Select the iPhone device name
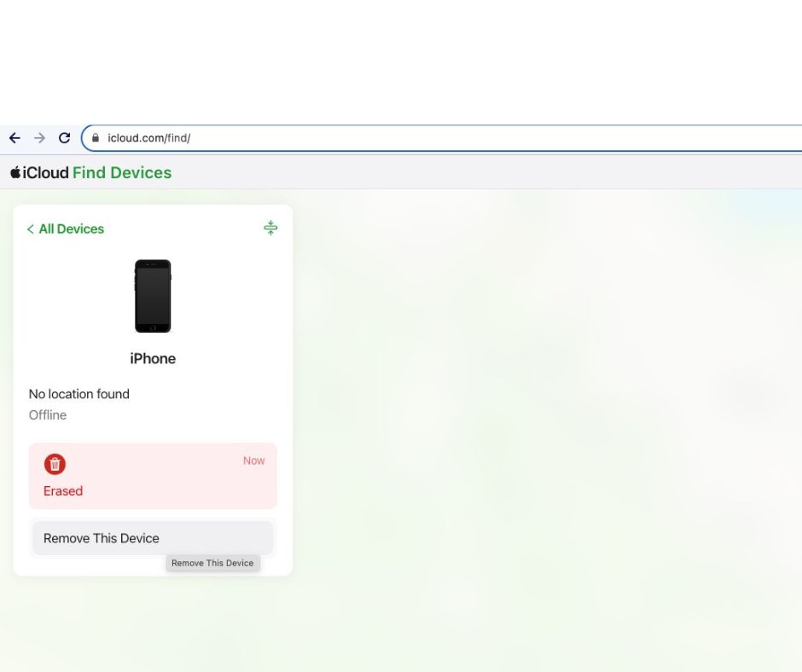 tap(153, 358)
